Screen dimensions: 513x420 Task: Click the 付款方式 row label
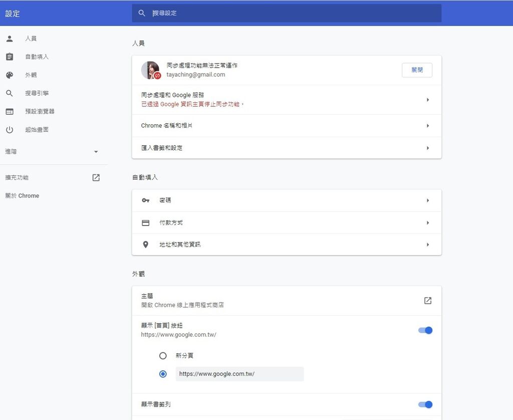(171, 223)
